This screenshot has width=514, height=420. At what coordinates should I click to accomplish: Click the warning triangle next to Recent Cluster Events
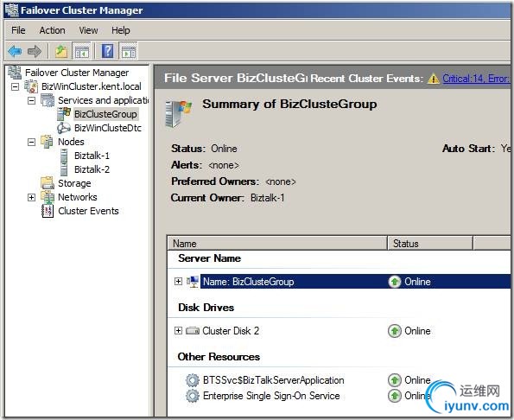[434, 79]
